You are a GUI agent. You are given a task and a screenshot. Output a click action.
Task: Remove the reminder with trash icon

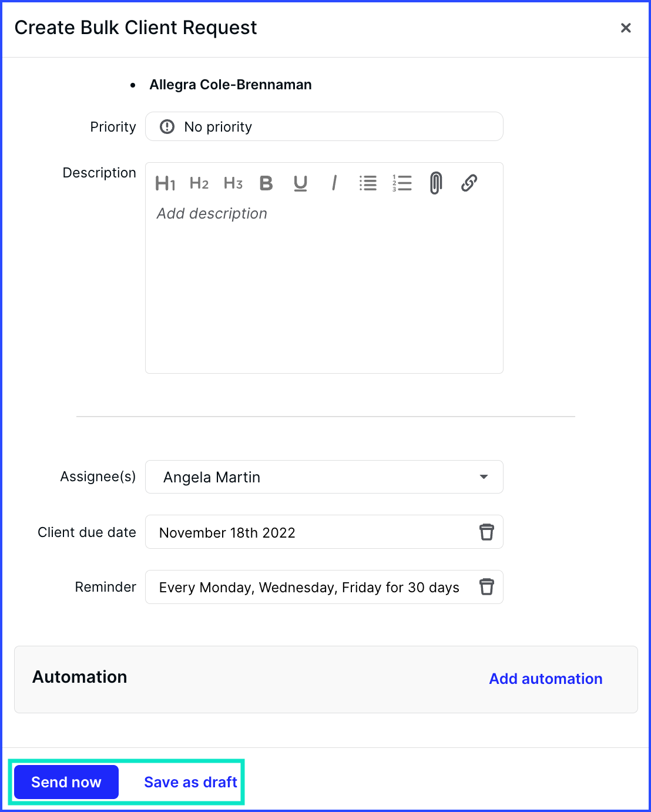(486, 587)
